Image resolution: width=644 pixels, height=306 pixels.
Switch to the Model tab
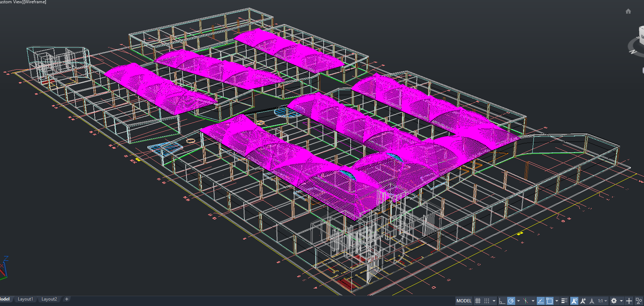pos(5,299)
